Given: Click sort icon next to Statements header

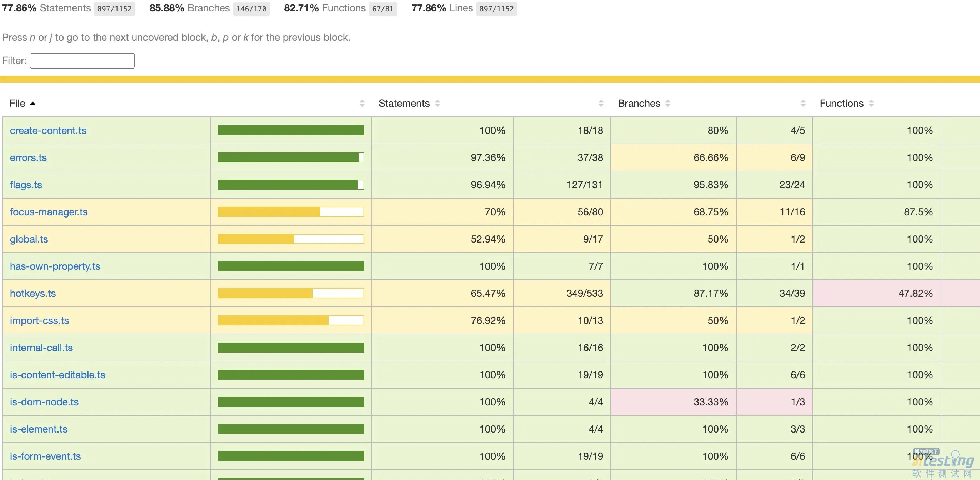Looking at the screenshot, I should [437, 104].
